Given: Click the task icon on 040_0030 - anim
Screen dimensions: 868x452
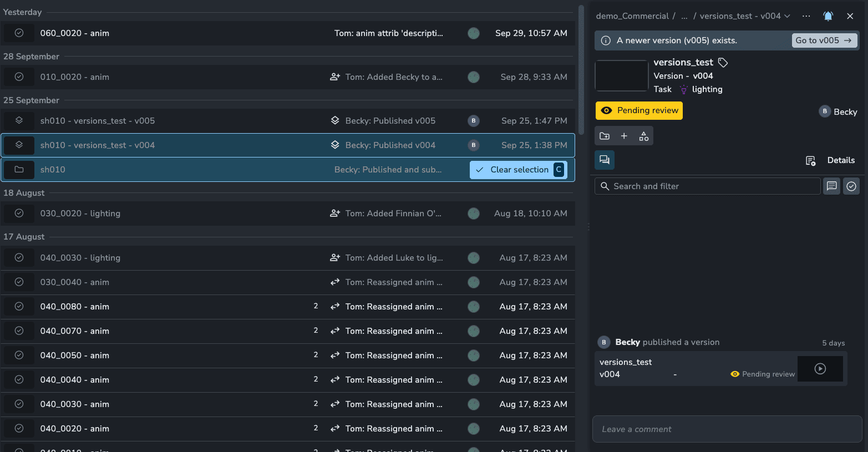Looking at the screenshot, I should click(x=19, y=404).
